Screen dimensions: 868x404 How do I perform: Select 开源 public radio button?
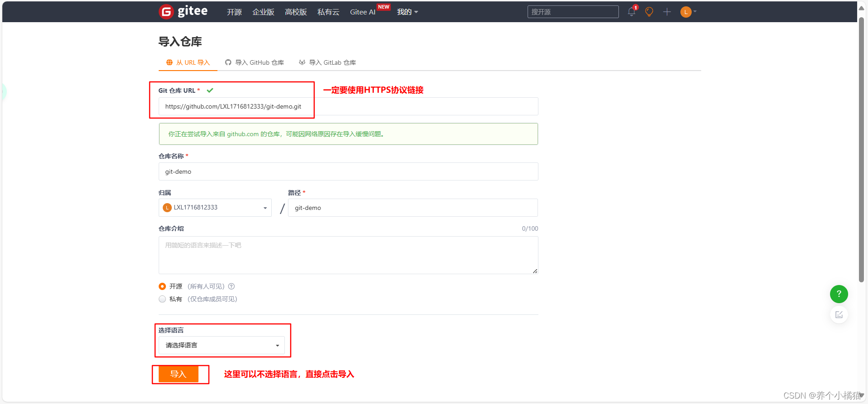pos(162,286)
